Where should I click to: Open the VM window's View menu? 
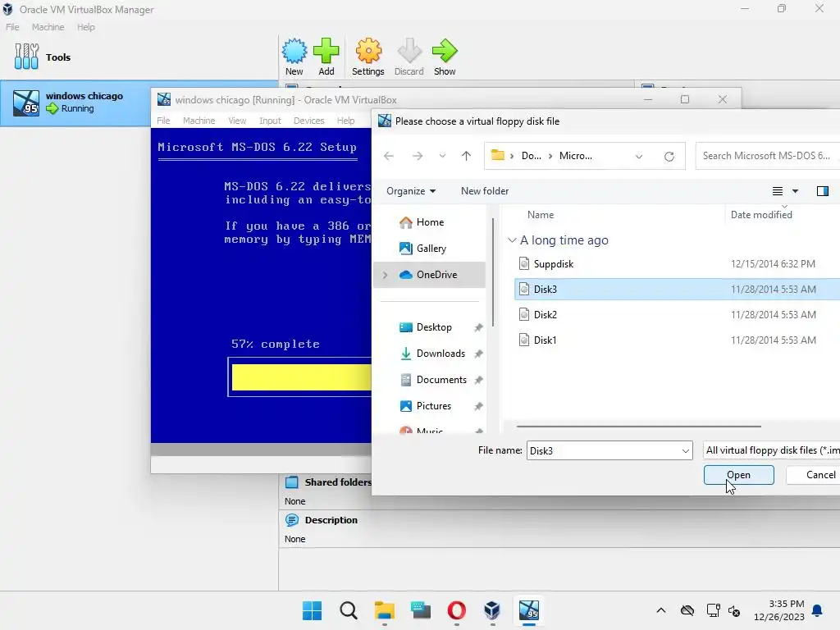click(237, 121)
